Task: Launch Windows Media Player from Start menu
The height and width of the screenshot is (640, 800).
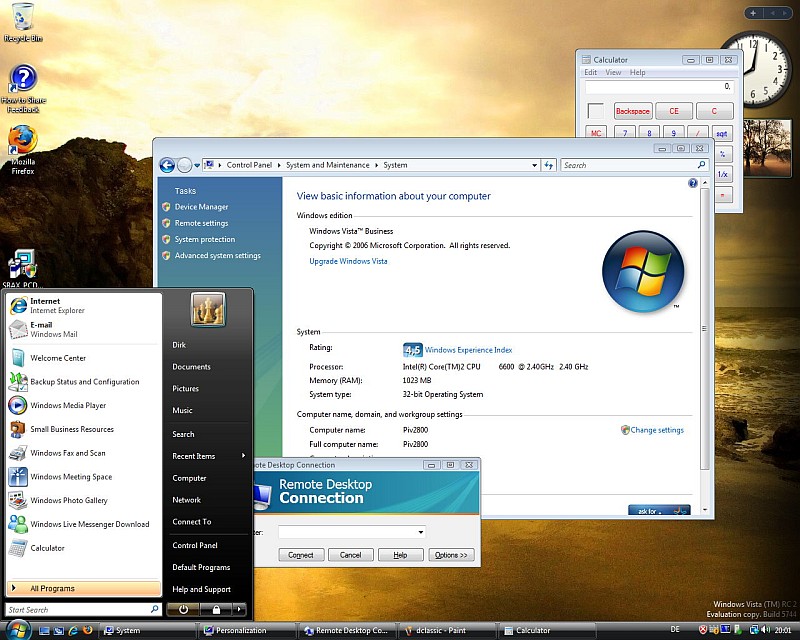Action: coord(85,405)
